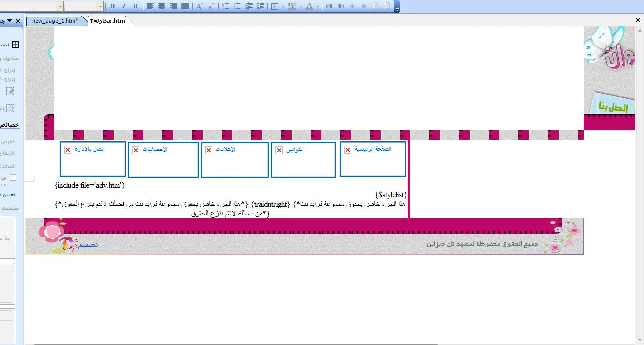644x345 pixels.
Task: Click the الصفحة الرئيسية navigation link
Action: (373, 149)
